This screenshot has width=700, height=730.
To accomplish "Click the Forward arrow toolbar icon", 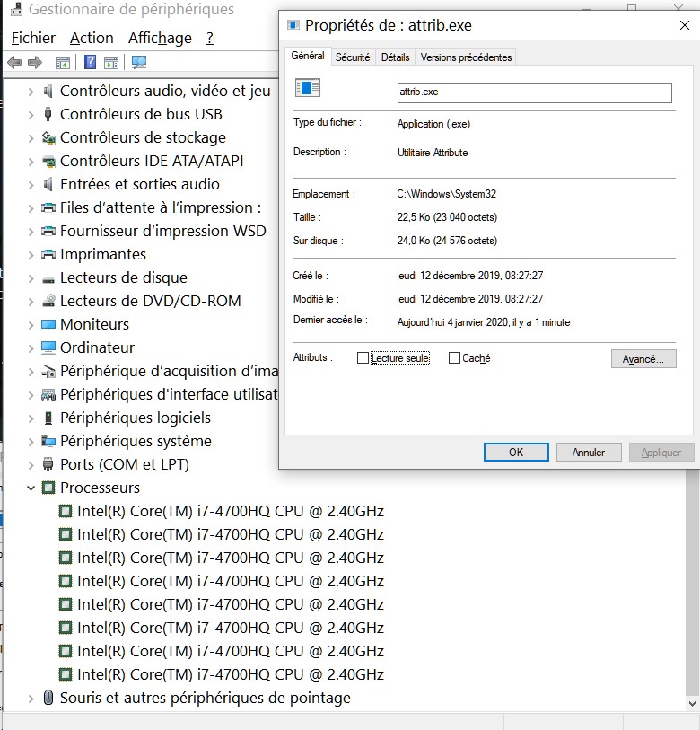I will [x=35, y=62].
